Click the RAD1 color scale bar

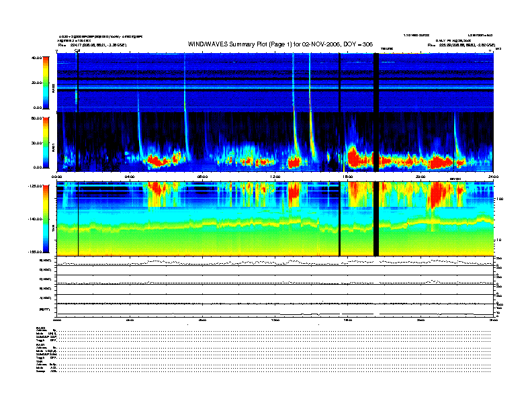pyautogui.click(x=46, y=143)
